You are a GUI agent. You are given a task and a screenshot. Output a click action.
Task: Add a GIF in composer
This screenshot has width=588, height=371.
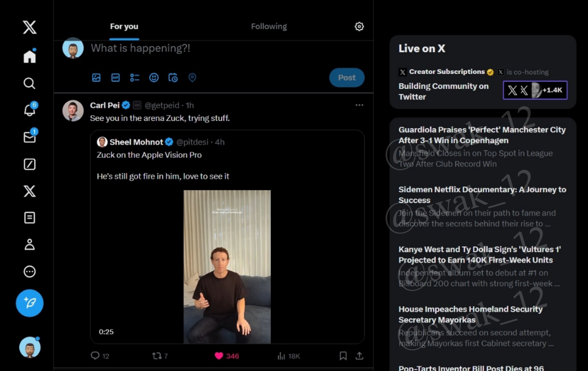coord(115,78)
